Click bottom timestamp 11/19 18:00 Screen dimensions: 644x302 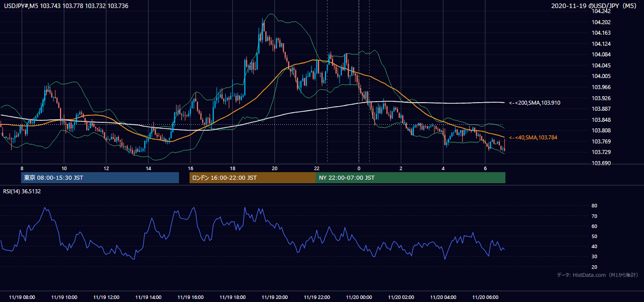[x=233, y=297]
